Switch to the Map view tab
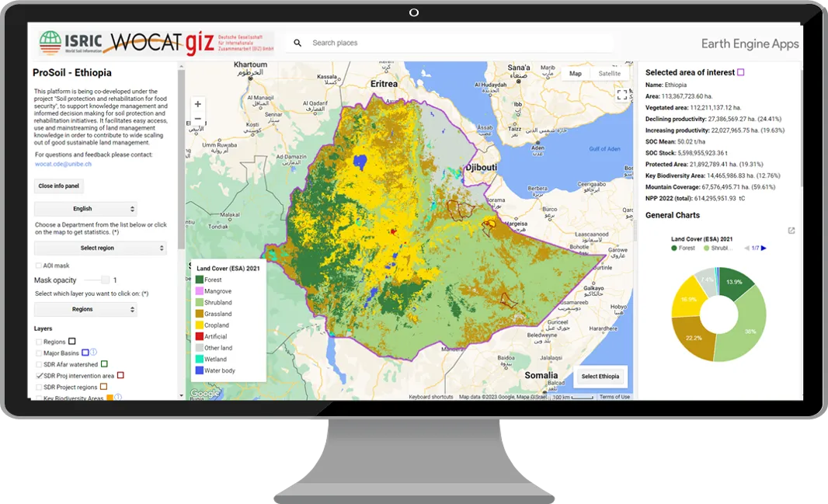Viewport: 828px width, 504px height. [576, 74]
